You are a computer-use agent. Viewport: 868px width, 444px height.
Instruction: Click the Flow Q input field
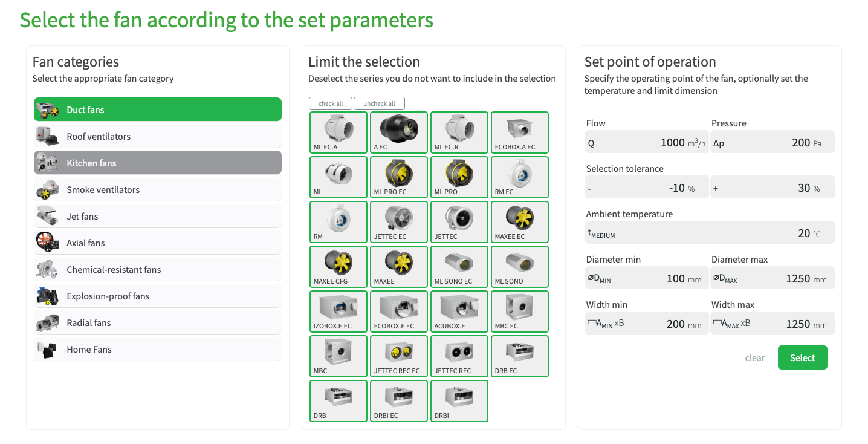647,142
